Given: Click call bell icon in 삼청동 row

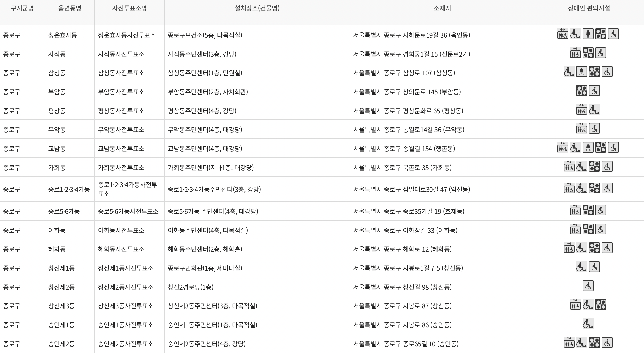Looking at the screenshot, I should [x=581, y=72].
